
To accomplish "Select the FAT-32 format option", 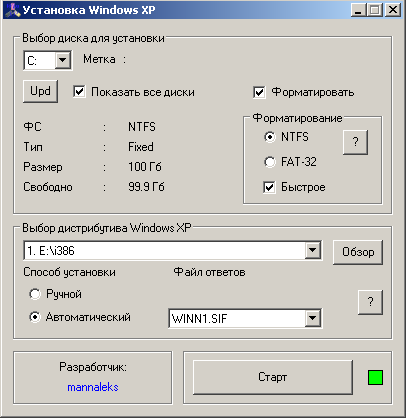I will pos(270,162).
